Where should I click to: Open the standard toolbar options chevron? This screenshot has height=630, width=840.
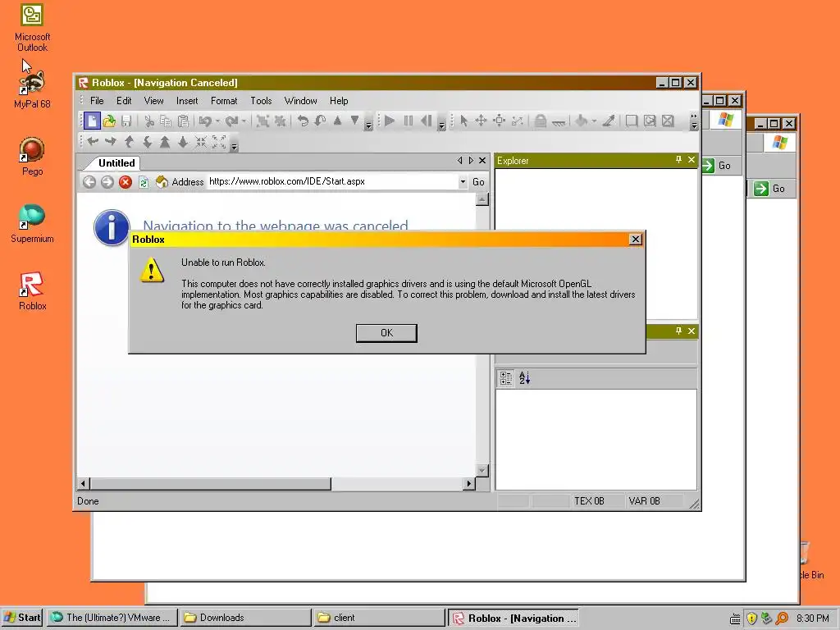(x=368, y=126)
